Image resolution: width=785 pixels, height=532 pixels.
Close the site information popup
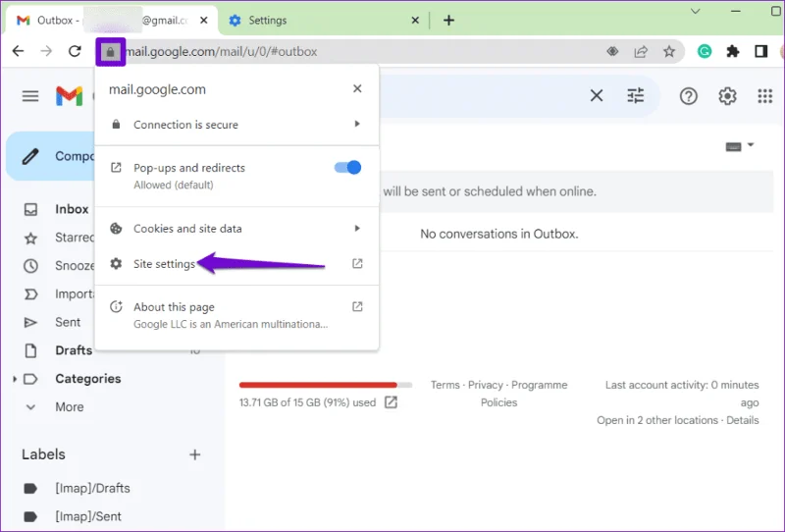(357, 88)
